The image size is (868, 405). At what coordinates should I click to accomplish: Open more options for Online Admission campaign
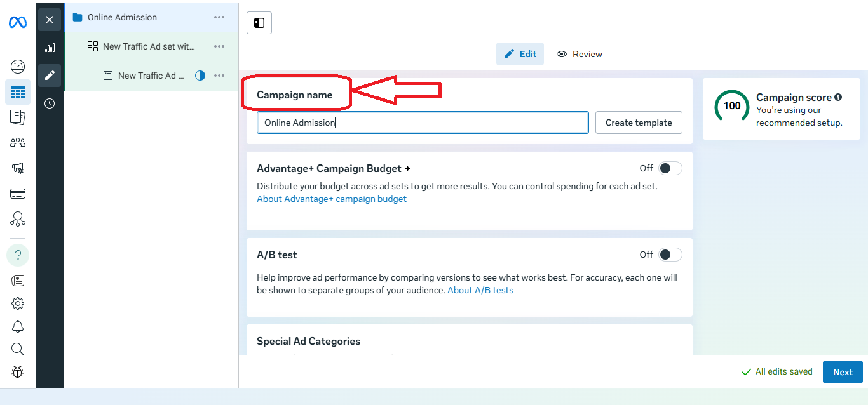coord(219,17)
